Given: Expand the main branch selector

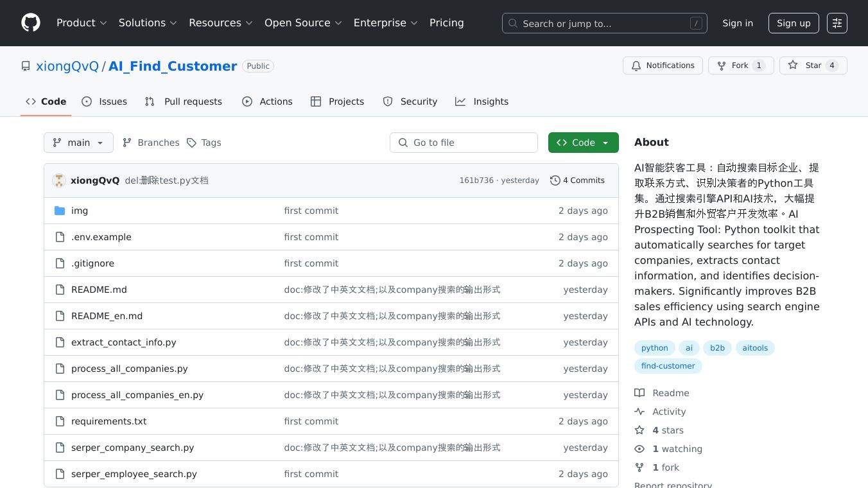Looking at the screenshot, I should (78, 143).
